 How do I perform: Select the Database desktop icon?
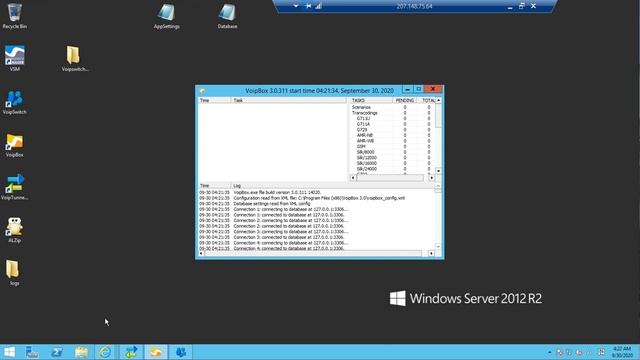tap(227, 16)
